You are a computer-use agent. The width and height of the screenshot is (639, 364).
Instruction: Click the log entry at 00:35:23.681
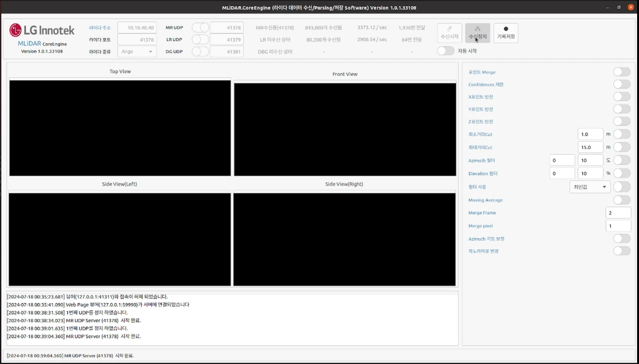87,297
